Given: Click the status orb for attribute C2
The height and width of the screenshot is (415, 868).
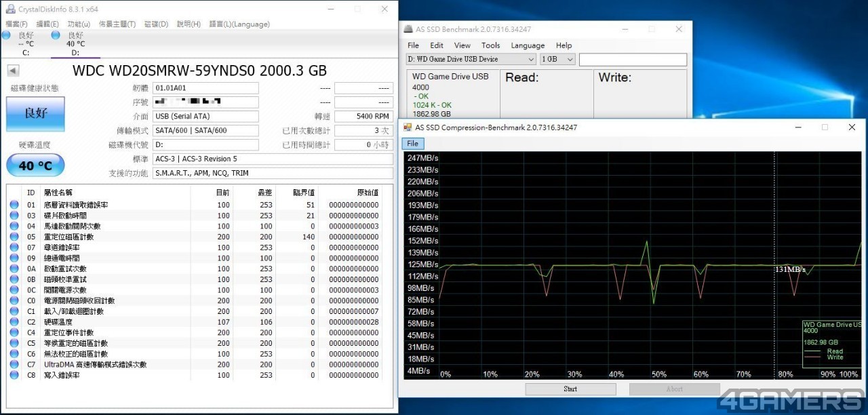Looking at the screenshot, I should click(14, 322).
